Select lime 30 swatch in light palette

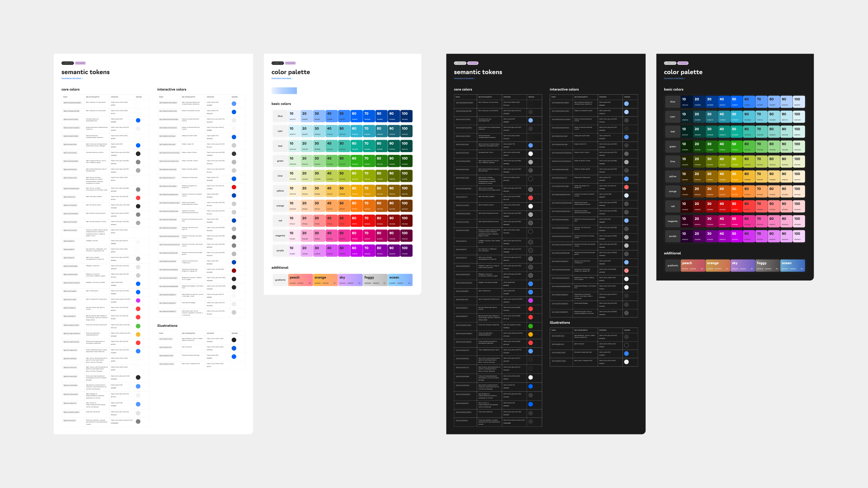[319, 176]
